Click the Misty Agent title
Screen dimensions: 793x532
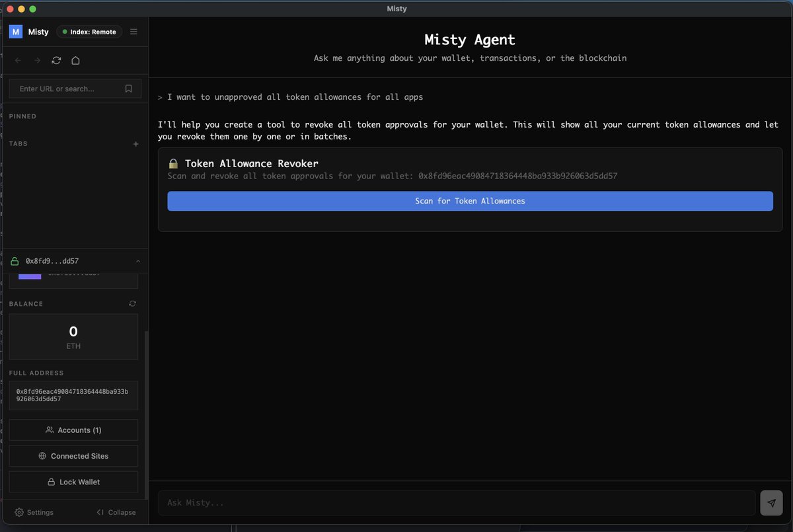click(470, 40)
